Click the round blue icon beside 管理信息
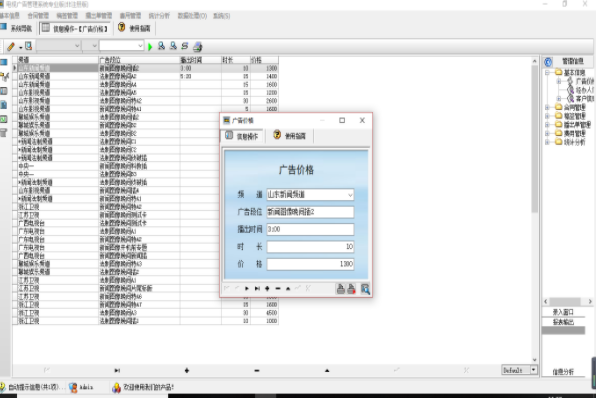Screen dimensions: 601x400 coord(548,62)
